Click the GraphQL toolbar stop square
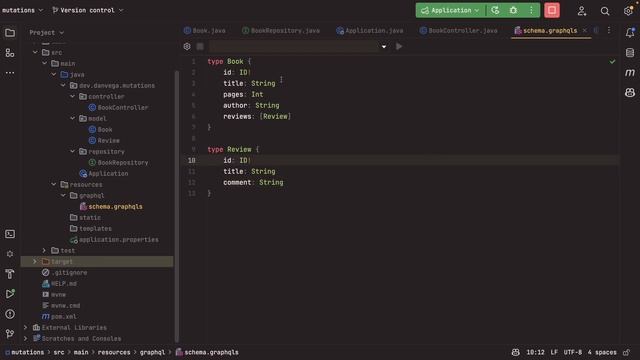This screenshot has height=360, width=640. (200, 47)
